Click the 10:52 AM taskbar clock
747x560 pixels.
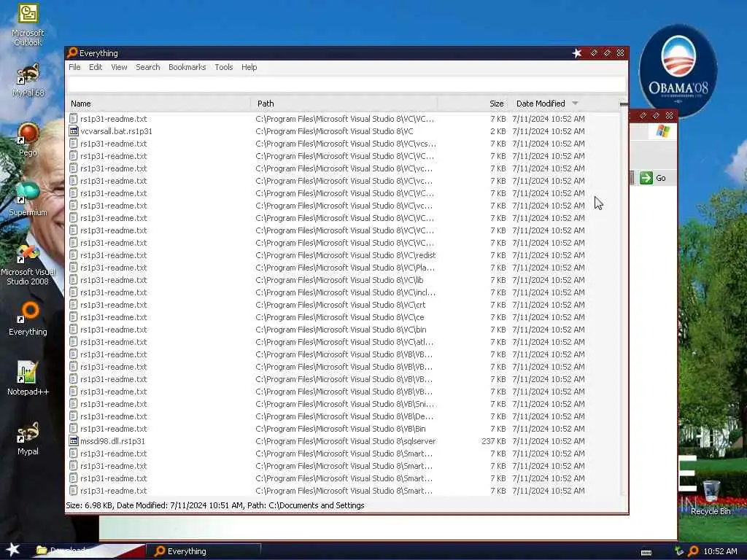point(720,551)
